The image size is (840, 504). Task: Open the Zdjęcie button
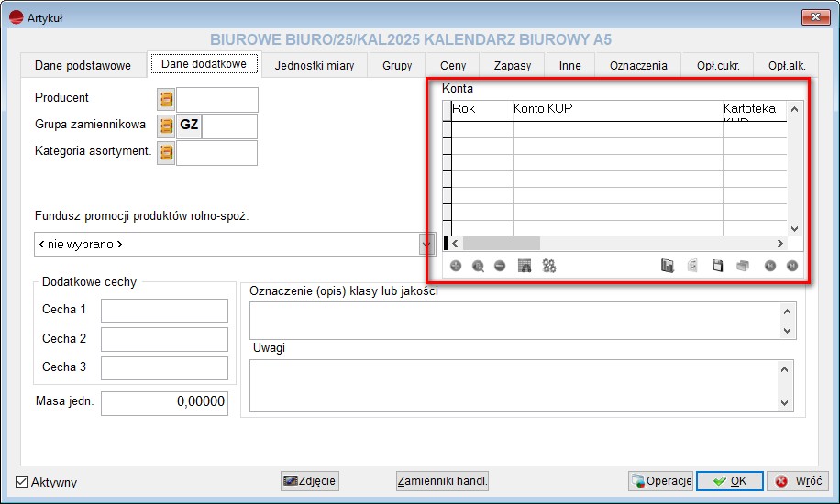[309, 481]
